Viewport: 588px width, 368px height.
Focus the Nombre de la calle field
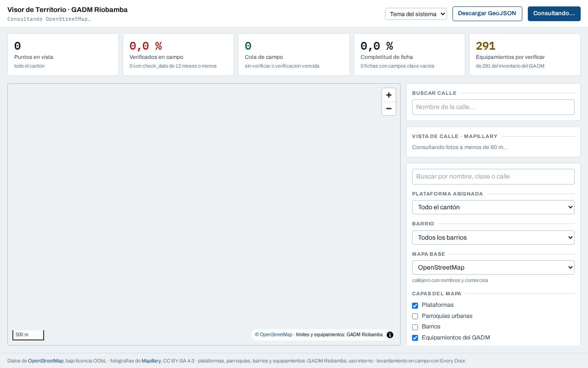click(493, 107)
